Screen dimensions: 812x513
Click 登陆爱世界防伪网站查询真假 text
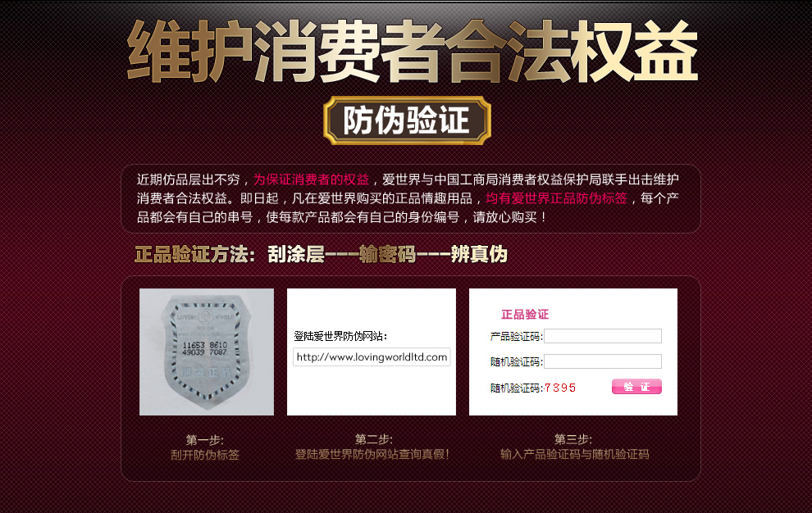[372, 455]
